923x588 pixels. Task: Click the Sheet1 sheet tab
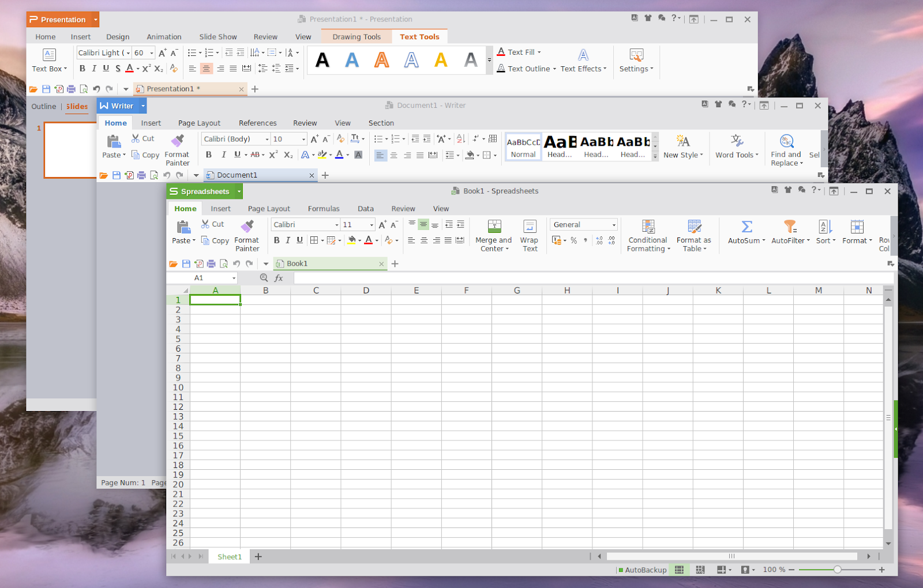229,557
